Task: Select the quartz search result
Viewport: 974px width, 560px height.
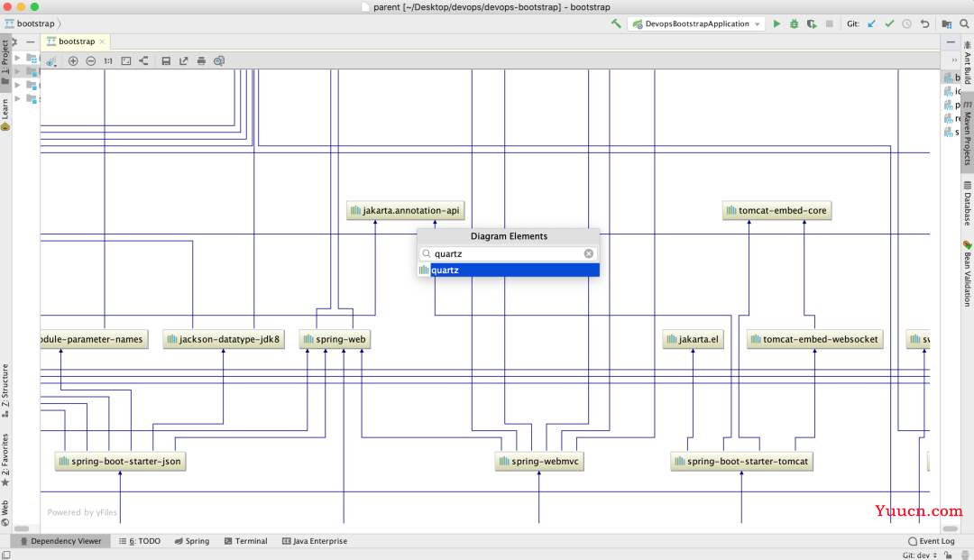Action: pyautogui.click(x=509, y=270)
